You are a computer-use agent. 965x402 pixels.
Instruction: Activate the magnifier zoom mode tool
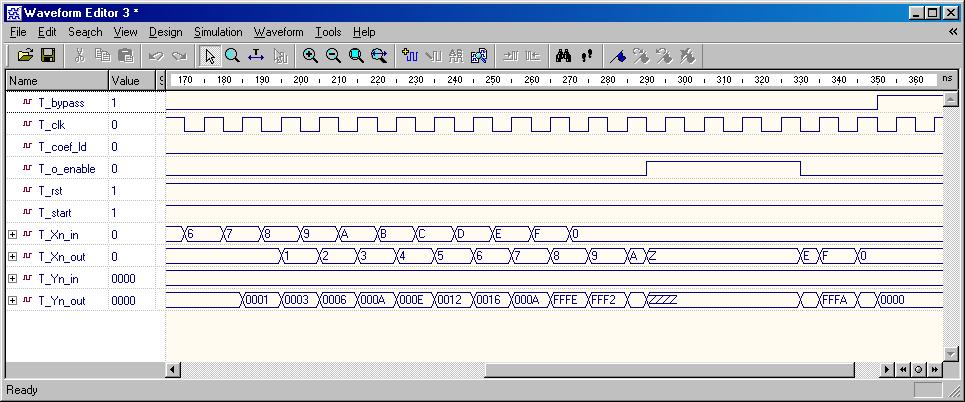click(232, 56)
